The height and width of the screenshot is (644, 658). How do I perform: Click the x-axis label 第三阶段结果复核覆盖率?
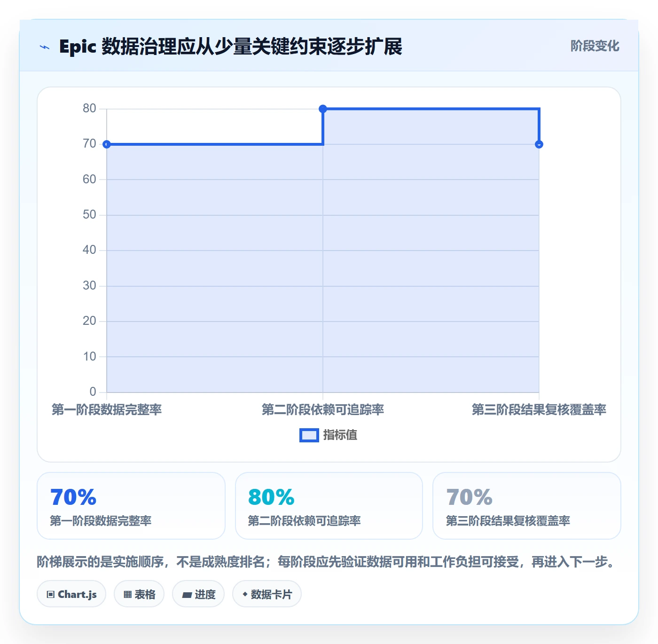(x=539, y=410)
